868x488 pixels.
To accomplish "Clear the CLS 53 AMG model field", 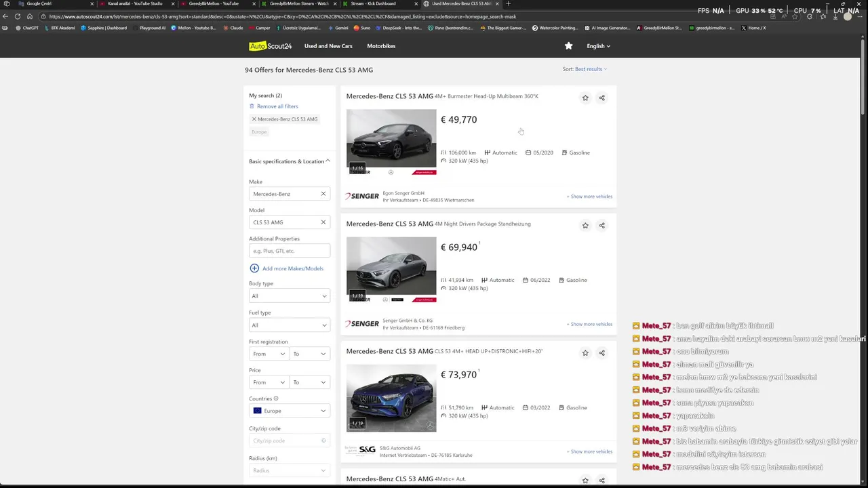I will pyautogui.click(x=323, y=222).
